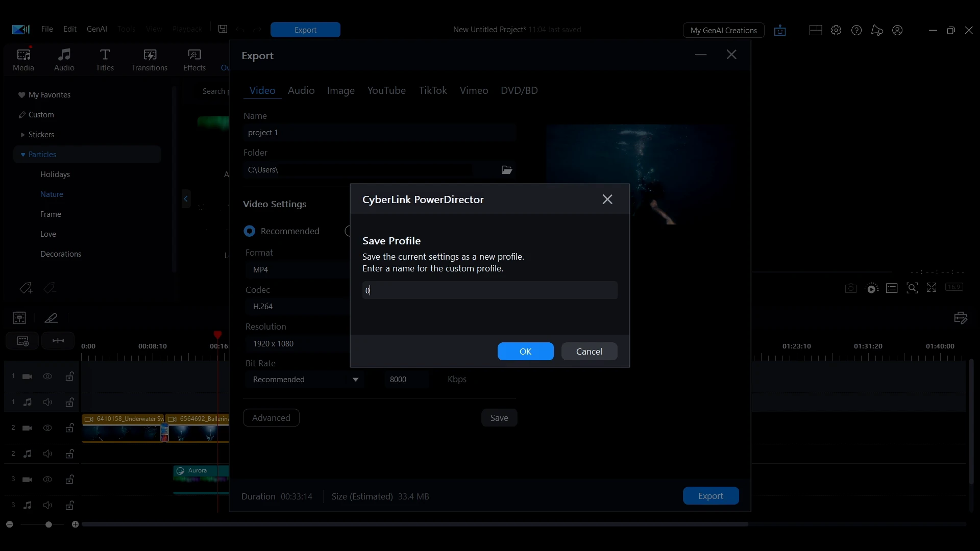Open the Titles room

[105, 60]
